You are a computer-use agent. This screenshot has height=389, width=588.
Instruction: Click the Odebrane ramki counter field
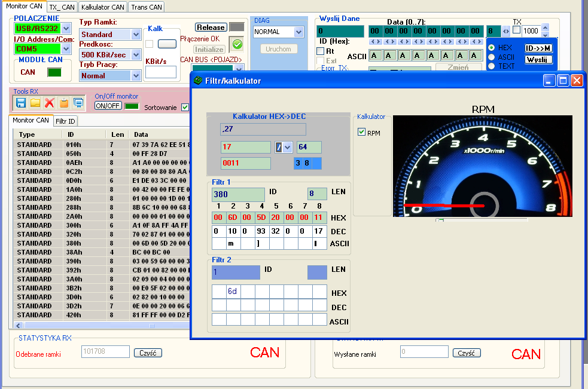pyautogui.click(x=105, y=351)
